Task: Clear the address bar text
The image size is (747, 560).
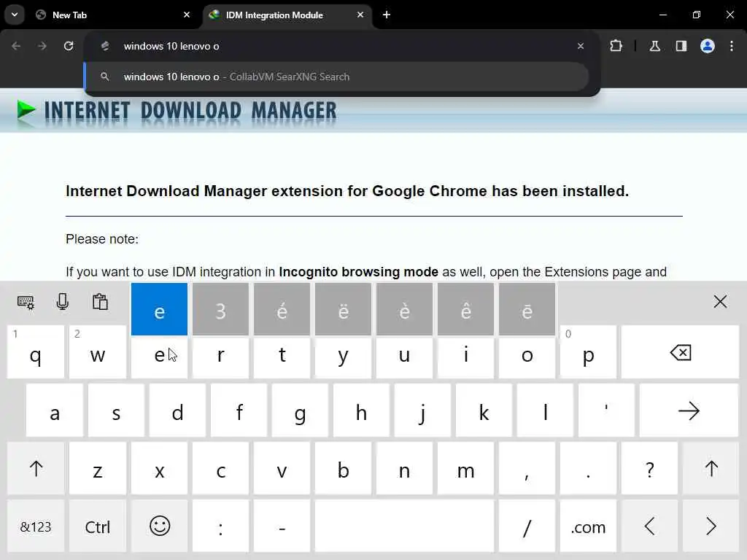Action: click(580, 46)
